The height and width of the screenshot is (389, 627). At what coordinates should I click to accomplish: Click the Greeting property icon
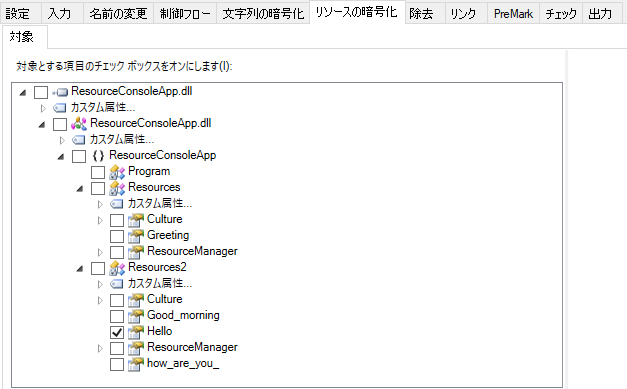[136, 236]
